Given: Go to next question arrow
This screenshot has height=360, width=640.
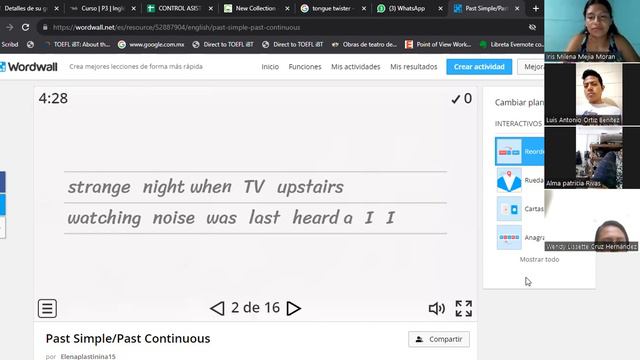Looking at the screenshot, I should pos(293,308).
